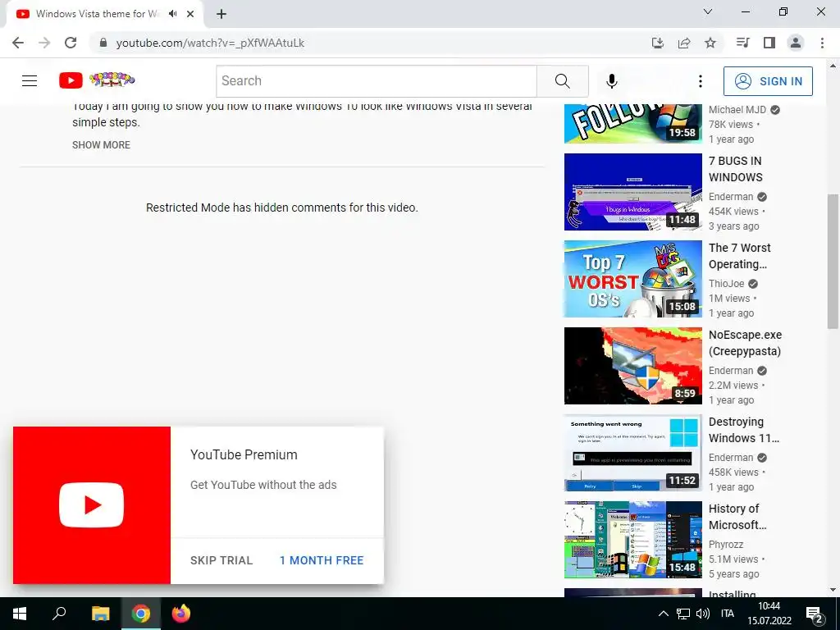Viewport: 840px width, 630px height.
Task: Open NoEscape.exe video thumbnail
Action: [x=632, y=366]
